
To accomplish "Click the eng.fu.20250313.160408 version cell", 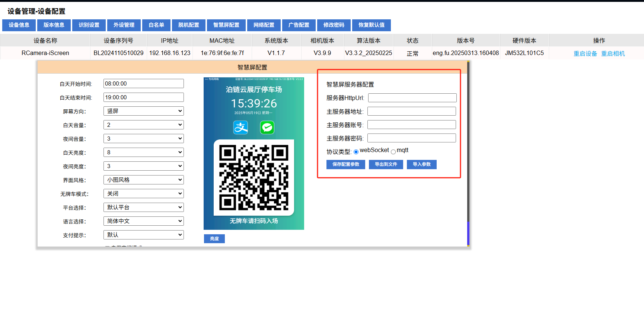I will [466, 53].
